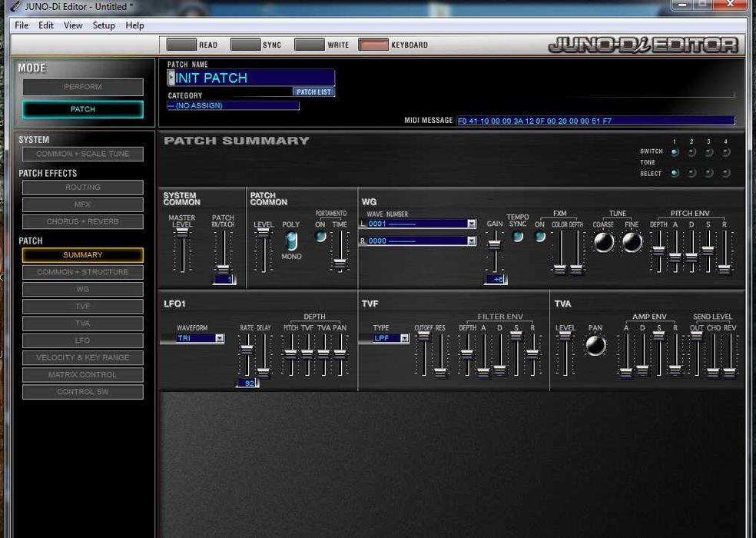Click the MASTER LEVEL slider handle

click(182, 233)
